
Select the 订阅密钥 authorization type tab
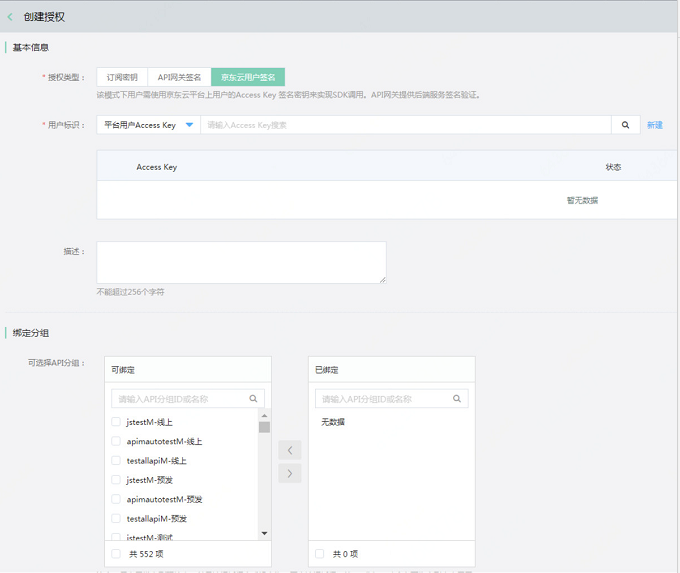point(122,77)
